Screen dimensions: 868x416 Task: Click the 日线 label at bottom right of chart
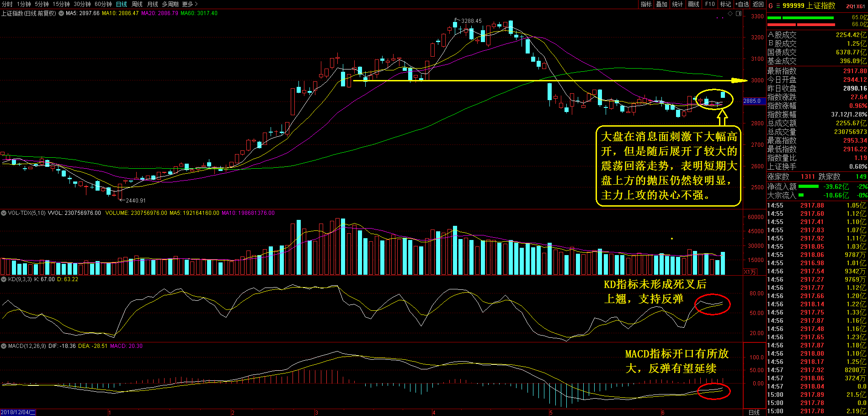point(754,412)
